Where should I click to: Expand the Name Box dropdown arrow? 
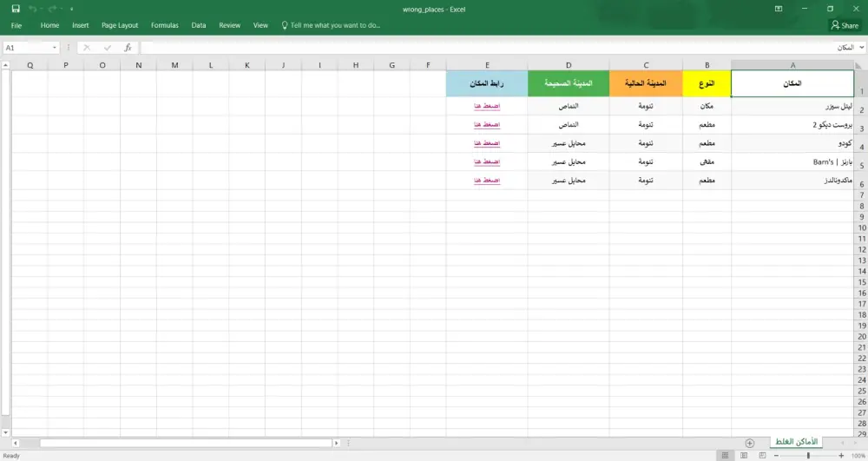54,48
